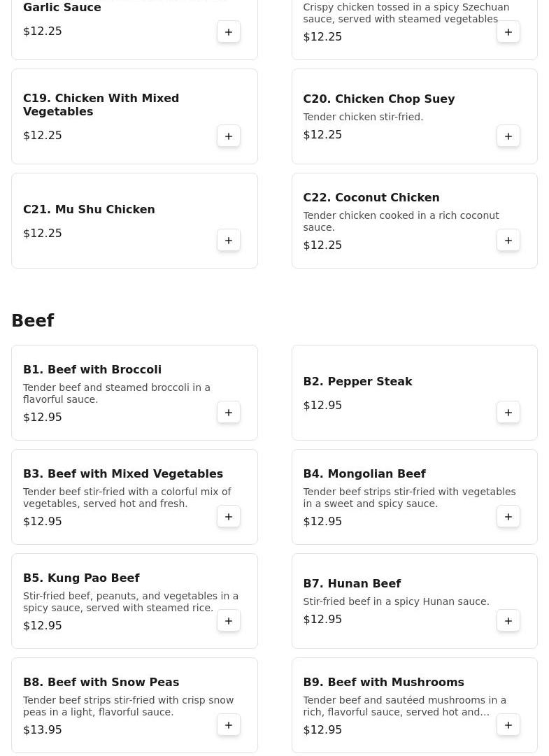Add C19 Chicken With Mixed Vegetables to cart
The height and width of the screenshot is (756, 549).
(x=229, y=136)
